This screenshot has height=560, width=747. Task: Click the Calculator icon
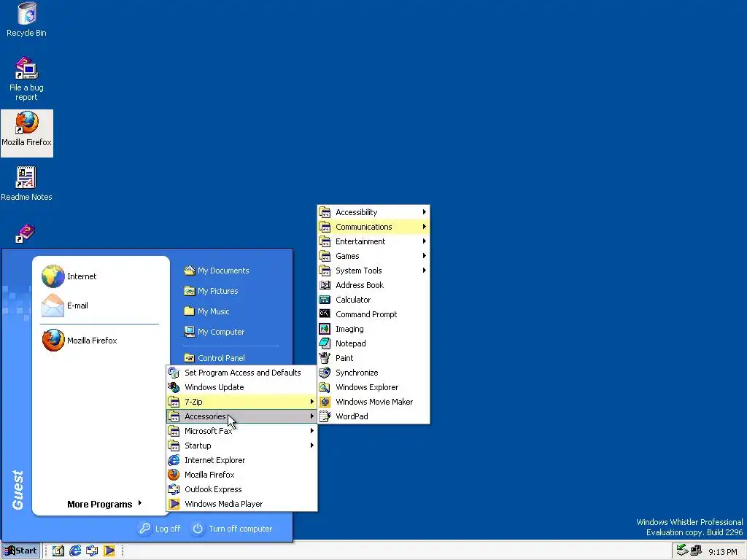coord(325,300)
